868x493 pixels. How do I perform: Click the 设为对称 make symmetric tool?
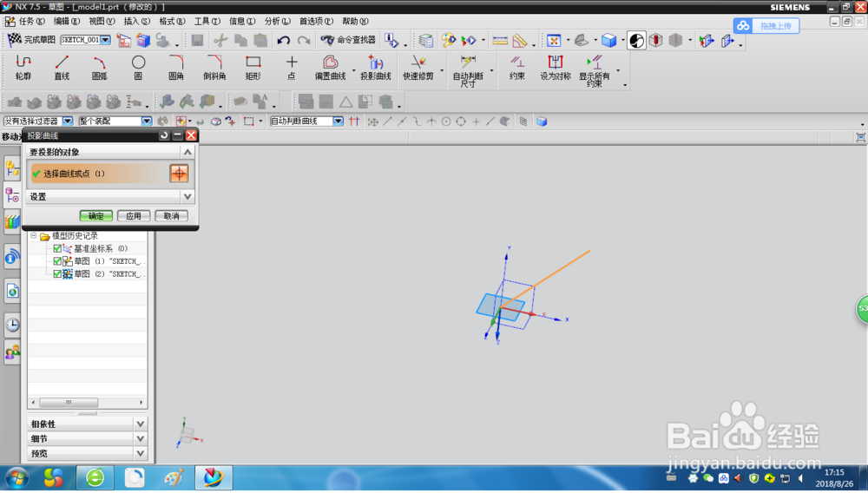[x=556, y=68]
